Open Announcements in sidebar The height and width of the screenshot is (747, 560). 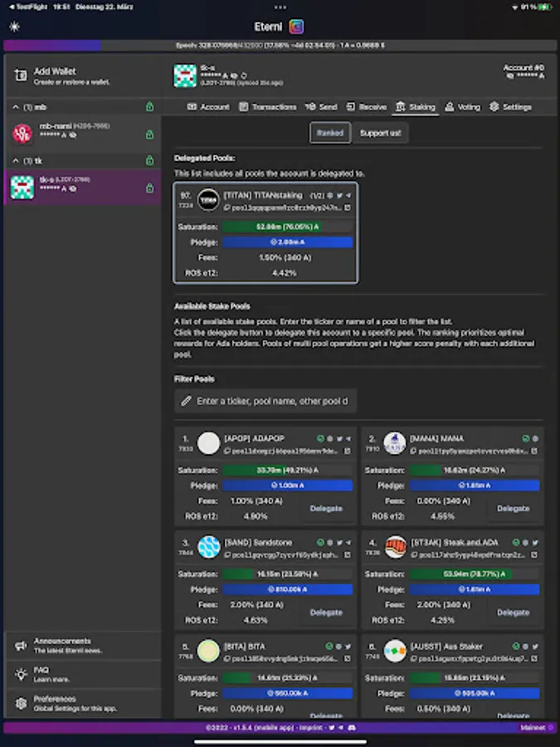tap(82, 646)
